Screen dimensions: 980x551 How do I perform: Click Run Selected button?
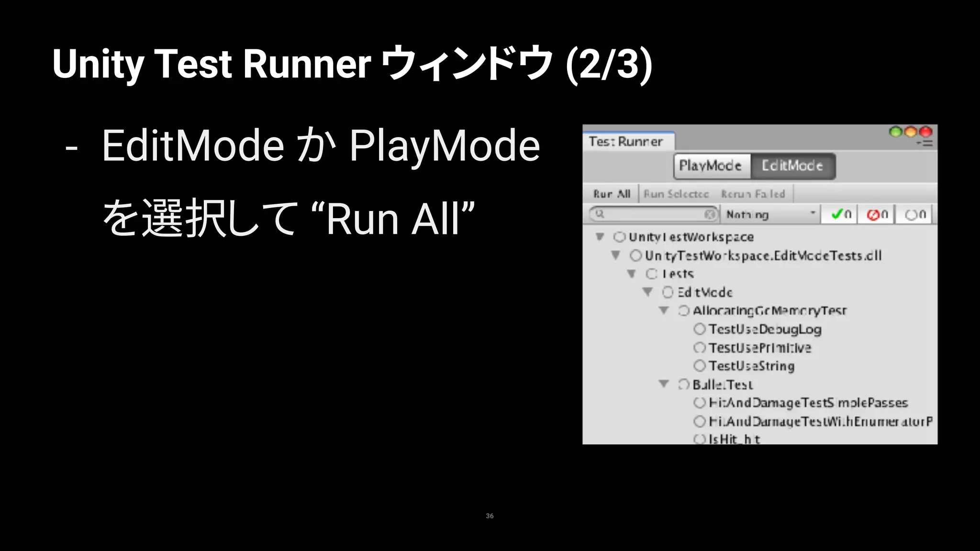(x=676, y=194)
